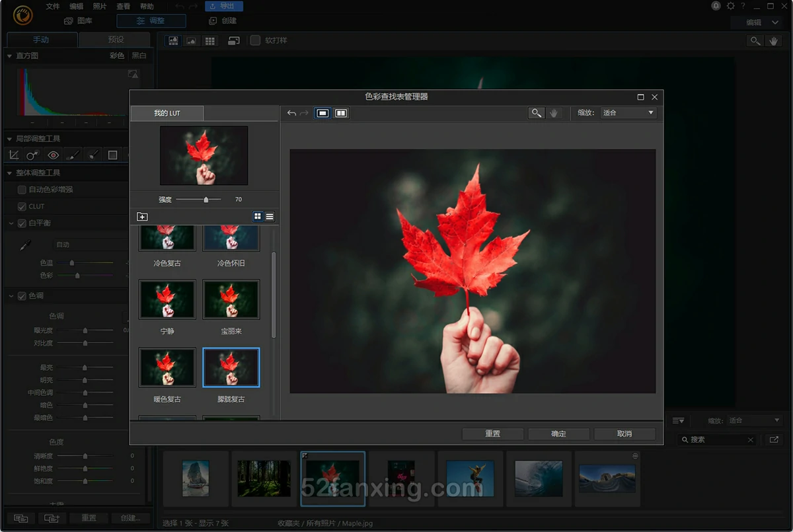Switch LUT list to list view
793x532 pixels.
270,217
